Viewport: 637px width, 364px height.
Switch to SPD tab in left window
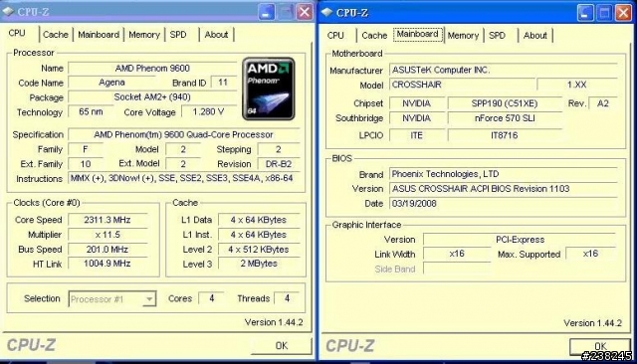(178, 35)
